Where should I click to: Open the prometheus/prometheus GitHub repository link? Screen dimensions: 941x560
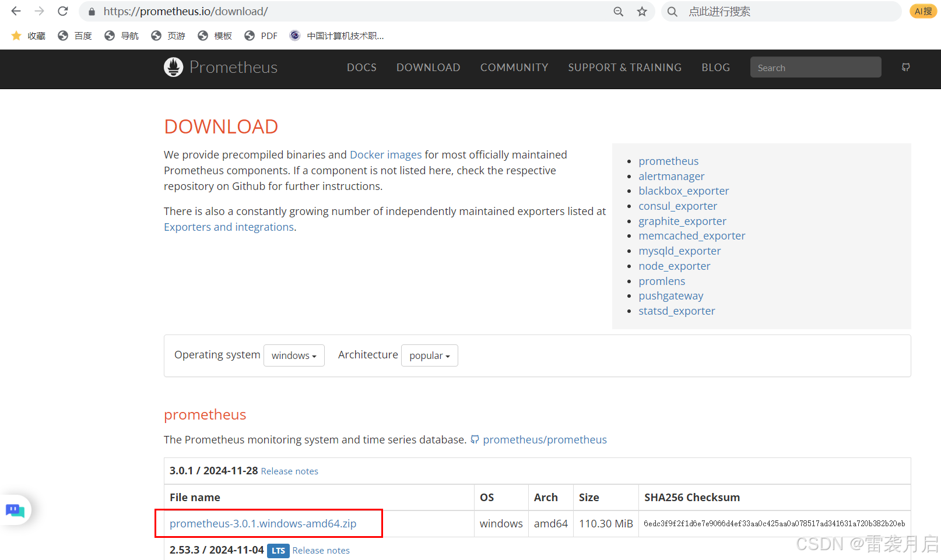pyautogui.click(x=545, y=439)
